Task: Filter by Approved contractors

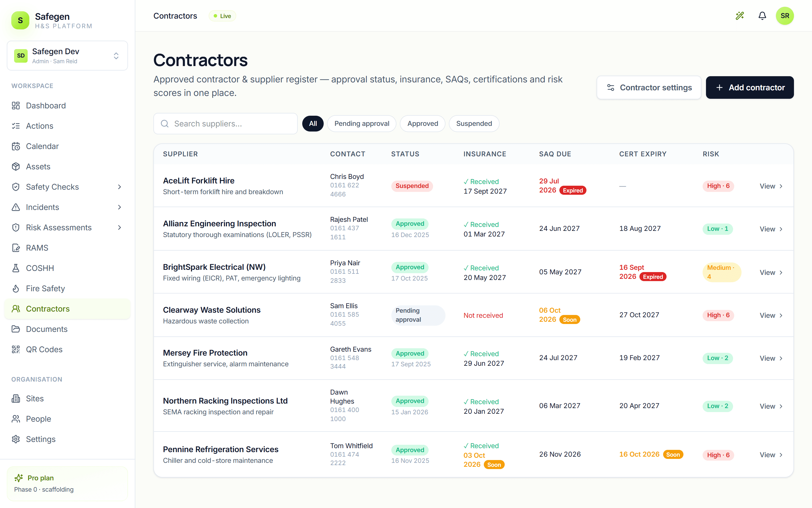Action: point(422,124)
